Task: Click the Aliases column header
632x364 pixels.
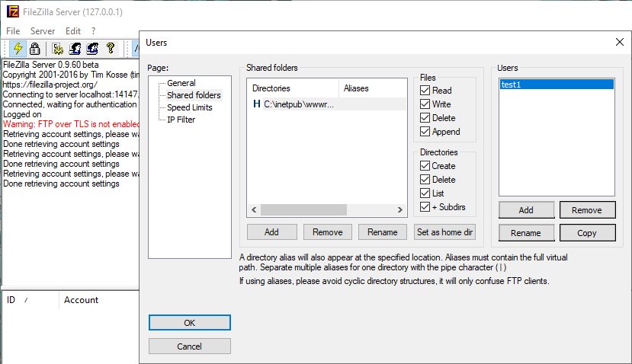Action: [373, 88]
